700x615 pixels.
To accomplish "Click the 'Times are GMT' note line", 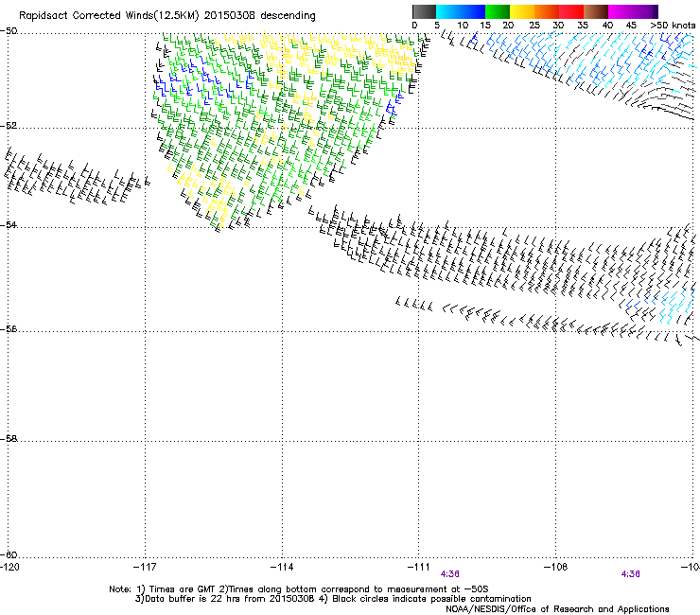I will 299,589.
